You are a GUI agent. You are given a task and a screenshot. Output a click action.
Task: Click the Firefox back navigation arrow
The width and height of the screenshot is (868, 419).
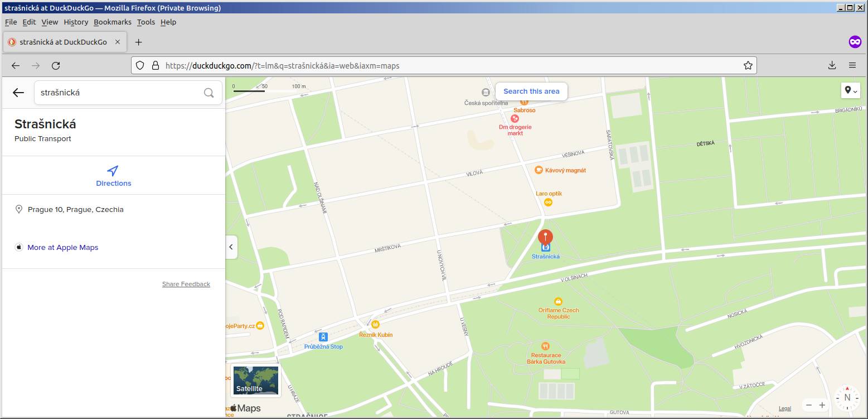coord(16,66)
